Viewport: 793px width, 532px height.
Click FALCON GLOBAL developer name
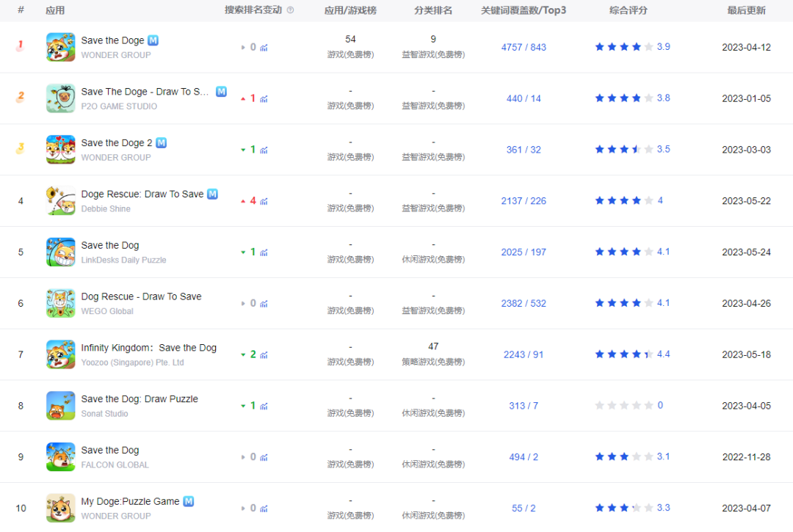tap(115, 464)
